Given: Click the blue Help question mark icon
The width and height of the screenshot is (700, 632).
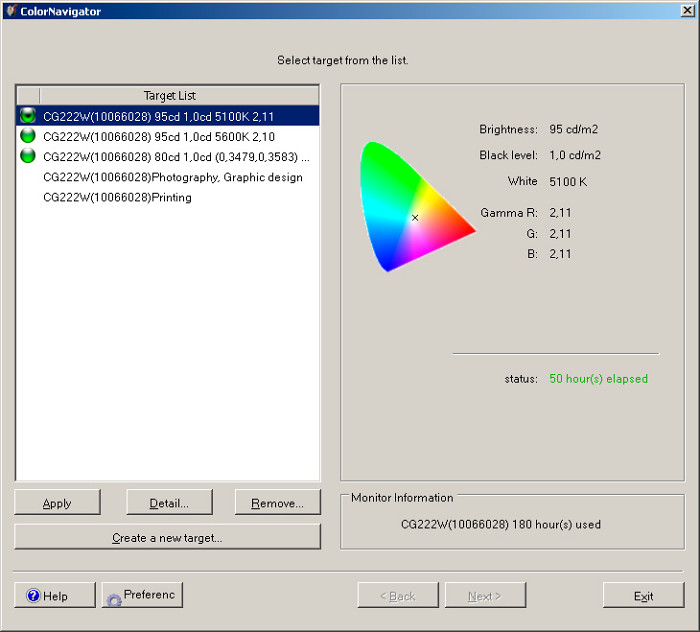Looking at the screenshot, I should (33, 596).
